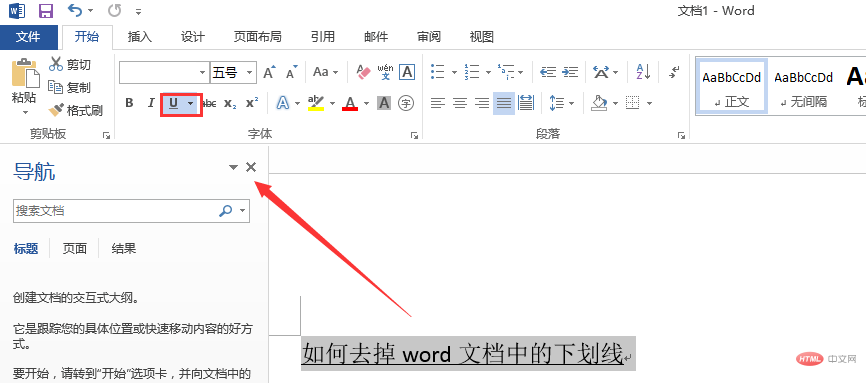The width and height of the screenshot is (866, 383).
Task: Toggle strikethrough abc formatting
Action: 209,103
